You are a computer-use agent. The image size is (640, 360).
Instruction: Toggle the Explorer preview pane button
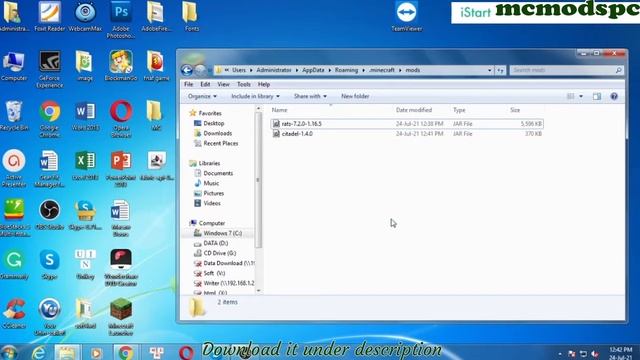(x=597, y=96)
